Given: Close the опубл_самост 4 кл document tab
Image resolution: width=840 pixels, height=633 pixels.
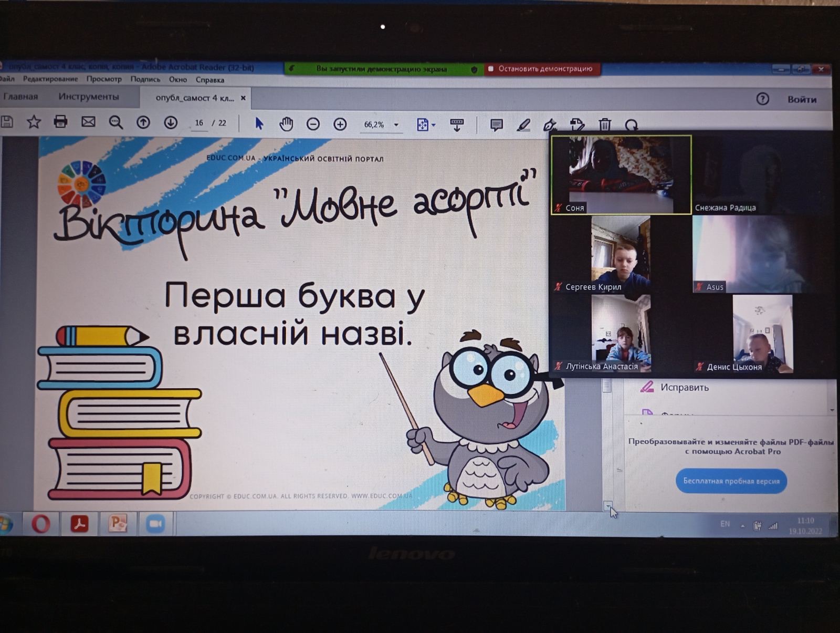Looking at the screenshot, I should (x=243, y=98).
